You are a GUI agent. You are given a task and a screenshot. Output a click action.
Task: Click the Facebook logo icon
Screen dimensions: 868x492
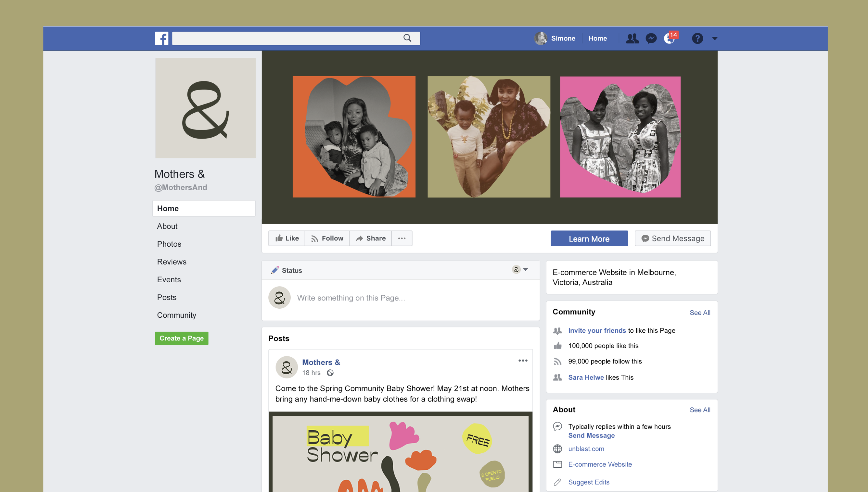pos(162,38)
